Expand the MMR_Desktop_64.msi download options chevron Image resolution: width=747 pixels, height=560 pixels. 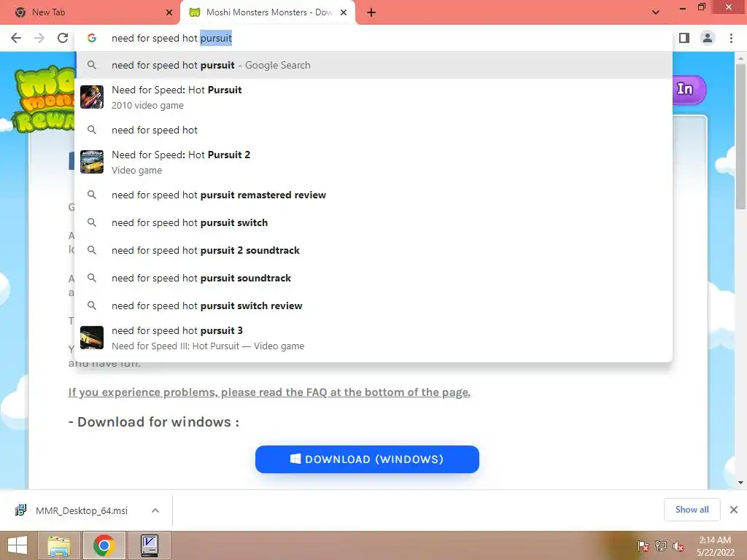pos(155,510)
